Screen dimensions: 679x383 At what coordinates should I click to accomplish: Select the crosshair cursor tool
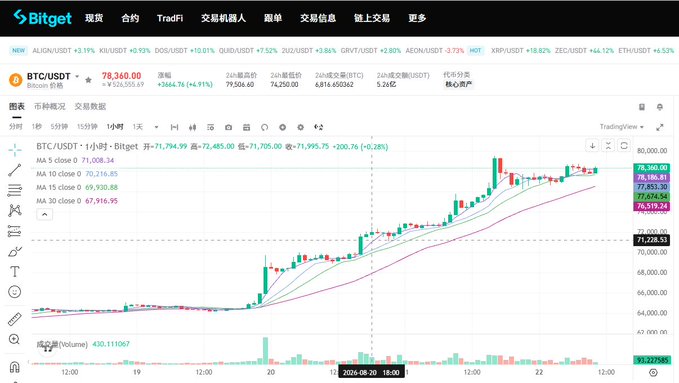point(15,150)
